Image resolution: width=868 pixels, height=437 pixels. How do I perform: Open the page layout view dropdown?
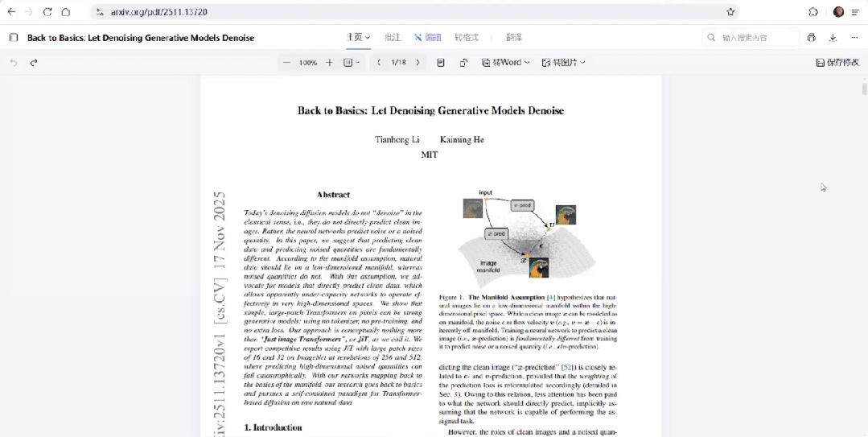coord(352,63)
